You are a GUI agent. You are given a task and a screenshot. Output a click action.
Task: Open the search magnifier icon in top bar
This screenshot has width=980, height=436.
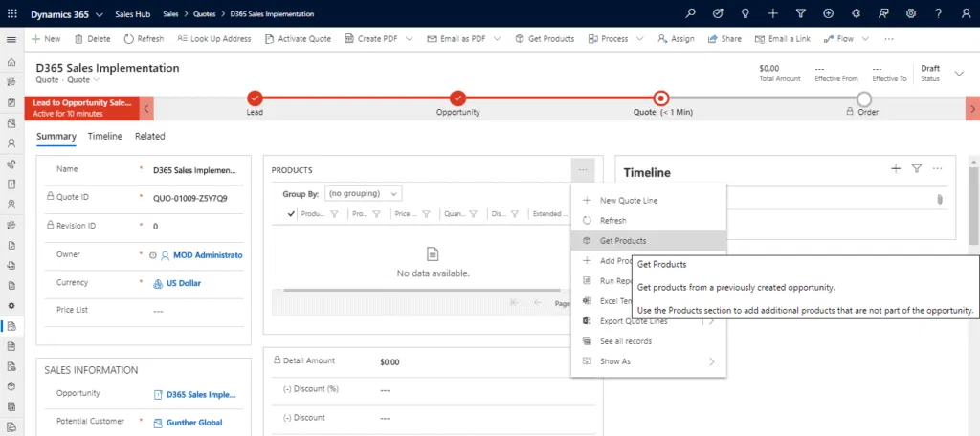(691, 13)
